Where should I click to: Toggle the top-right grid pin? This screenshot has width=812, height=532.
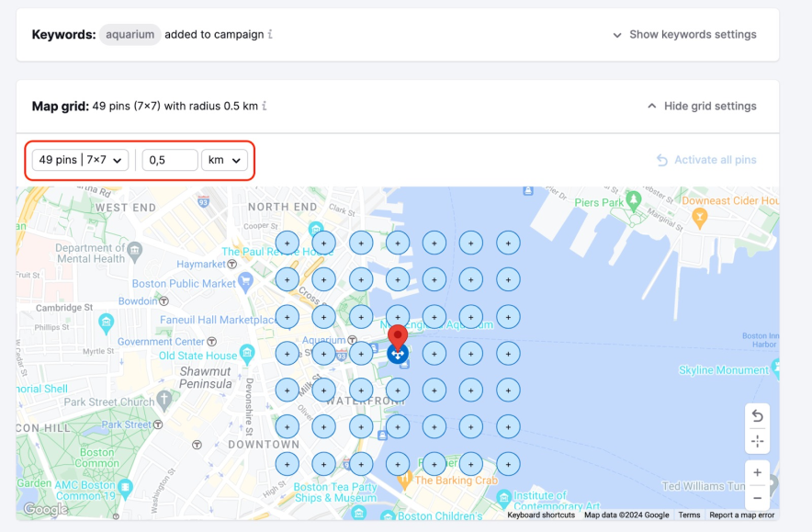tap(508, 243)
